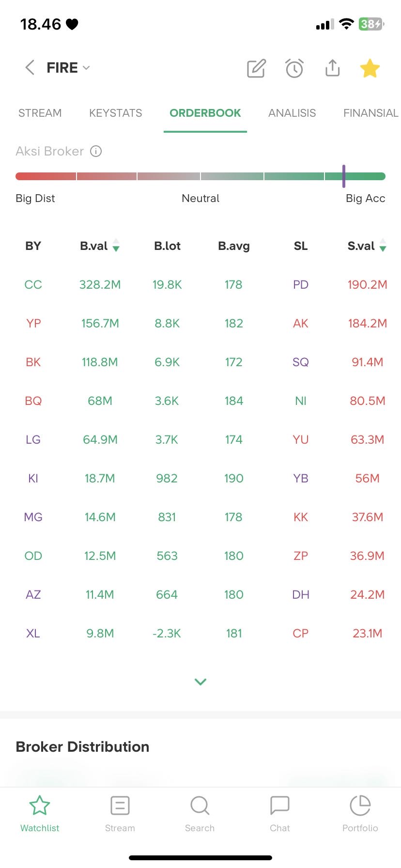
Task: Open the edit note icon
Action: coord(256,68)
